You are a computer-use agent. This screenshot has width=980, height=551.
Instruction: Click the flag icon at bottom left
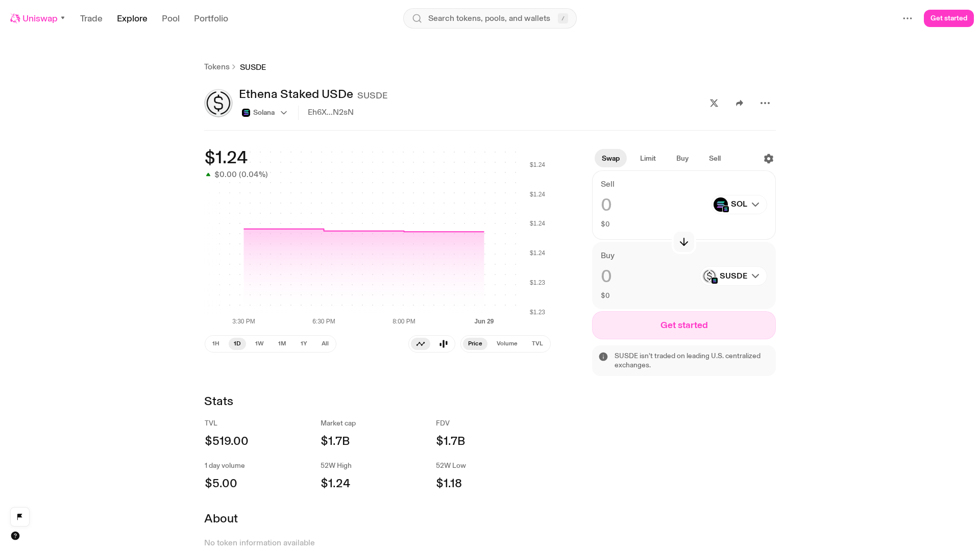click(x=20, y=517)
